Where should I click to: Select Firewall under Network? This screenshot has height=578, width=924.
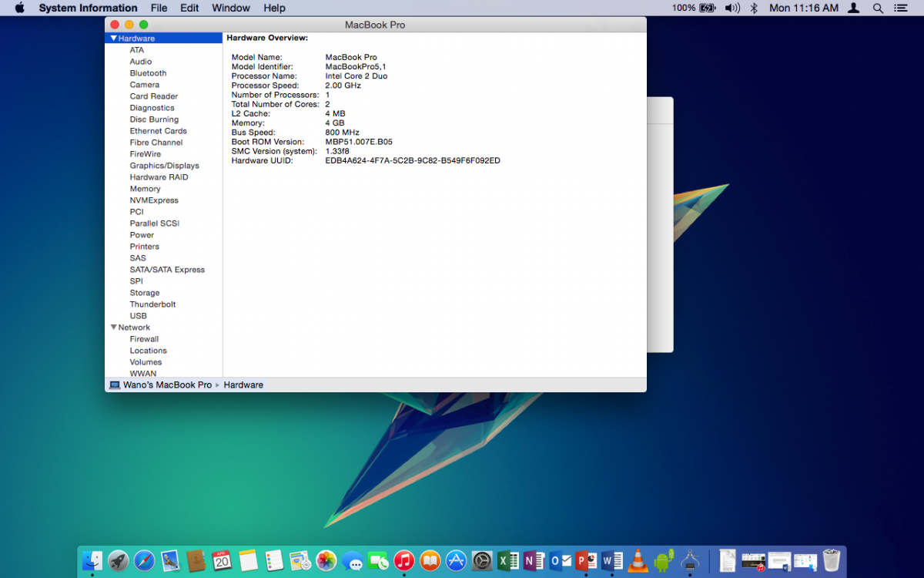[x=144, y=339]
